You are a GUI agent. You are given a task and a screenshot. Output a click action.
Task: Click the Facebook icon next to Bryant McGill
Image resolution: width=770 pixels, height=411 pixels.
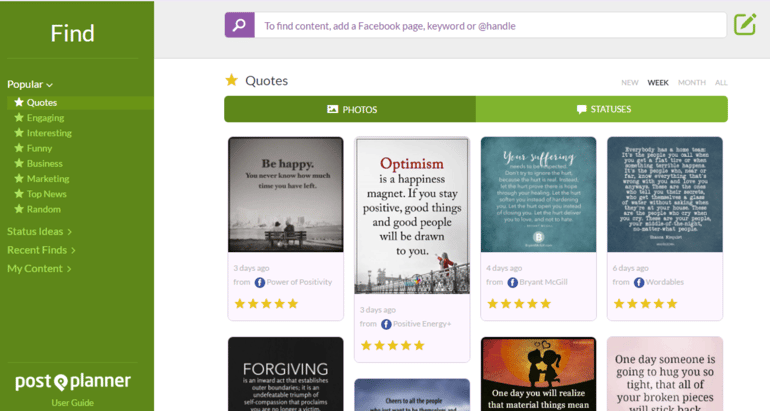click(x=513, y=282)
